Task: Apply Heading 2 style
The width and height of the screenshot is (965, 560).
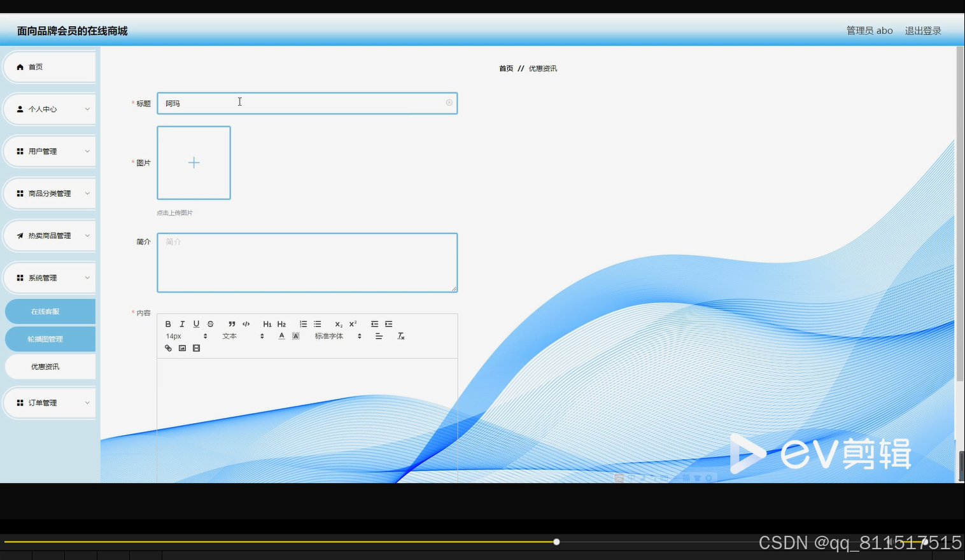Action: pos(281,324)
